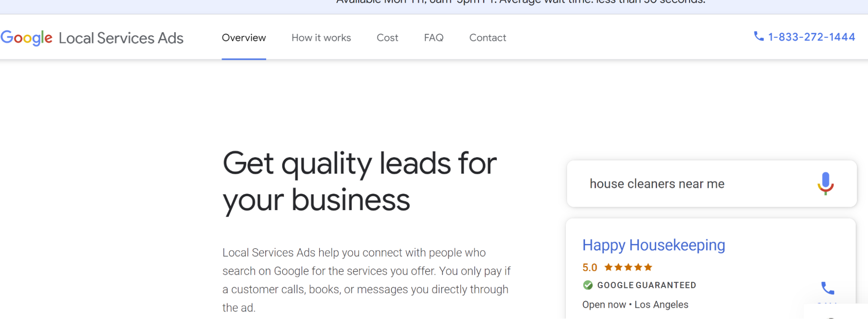Click the call icon on Happy Housekeeping card

tap(827, 287)
